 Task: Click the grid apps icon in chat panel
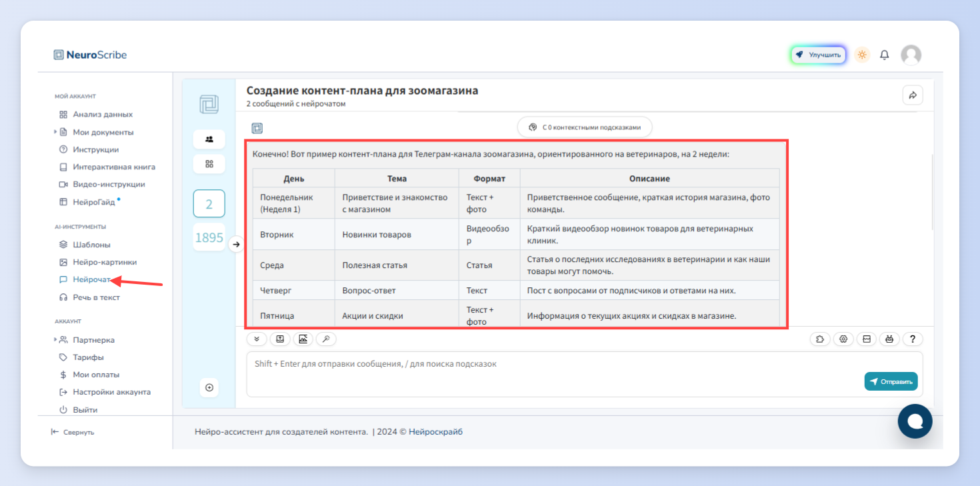point(209,164)
